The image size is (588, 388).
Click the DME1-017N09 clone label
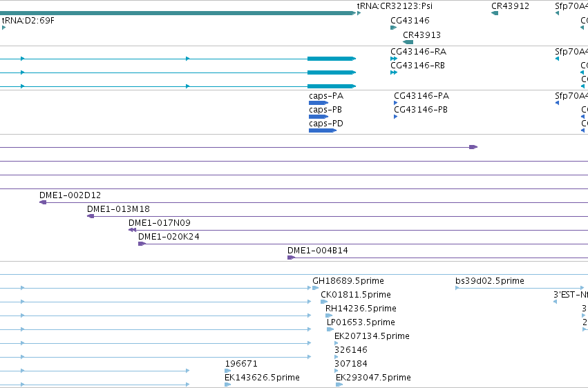point(160,223)
